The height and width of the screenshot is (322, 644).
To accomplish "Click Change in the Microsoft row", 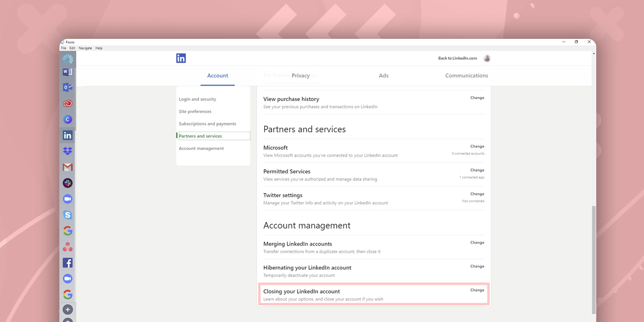I will pos(477,146).
